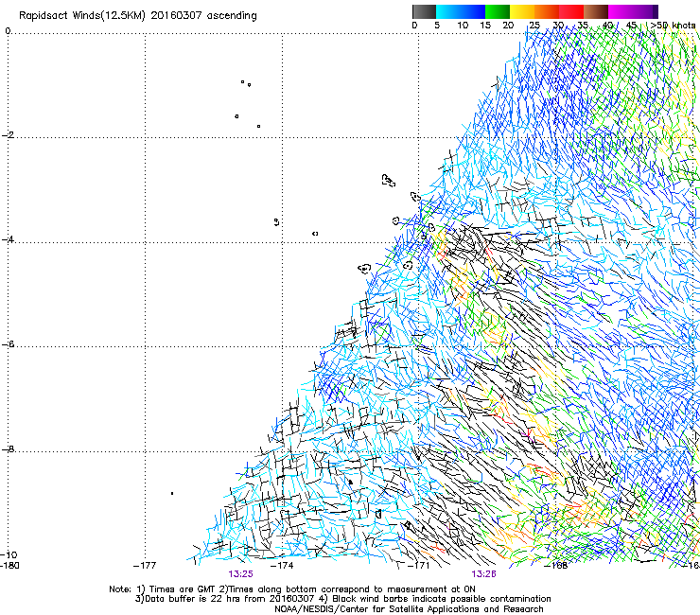Click the dark purple 45–50 knots color band
This screenshot has width=700, height=615.
[645, 11]
